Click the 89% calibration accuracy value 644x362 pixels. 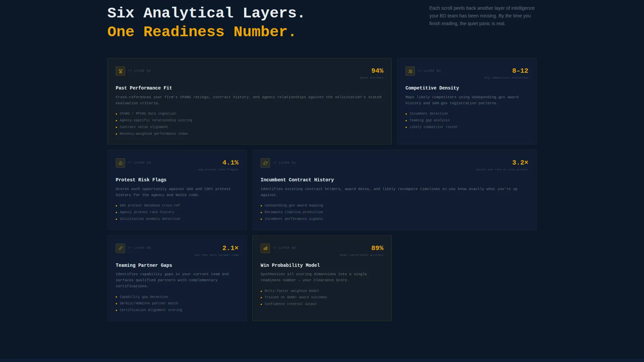[377, 248]
